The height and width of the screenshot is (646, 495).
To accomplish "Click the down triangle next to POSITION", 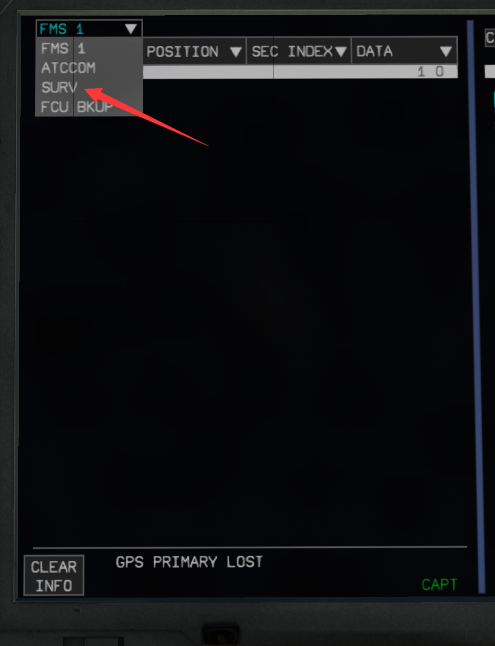I will click(235, 52).
